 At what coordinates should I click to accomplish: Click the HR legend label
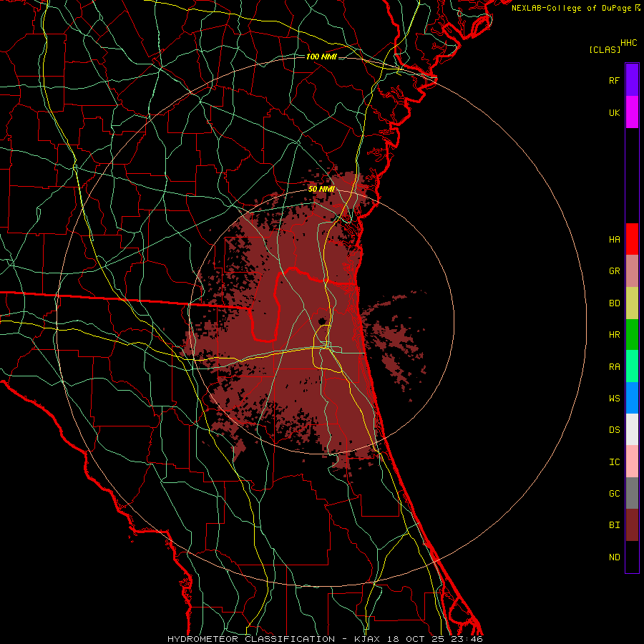point(614,335)
